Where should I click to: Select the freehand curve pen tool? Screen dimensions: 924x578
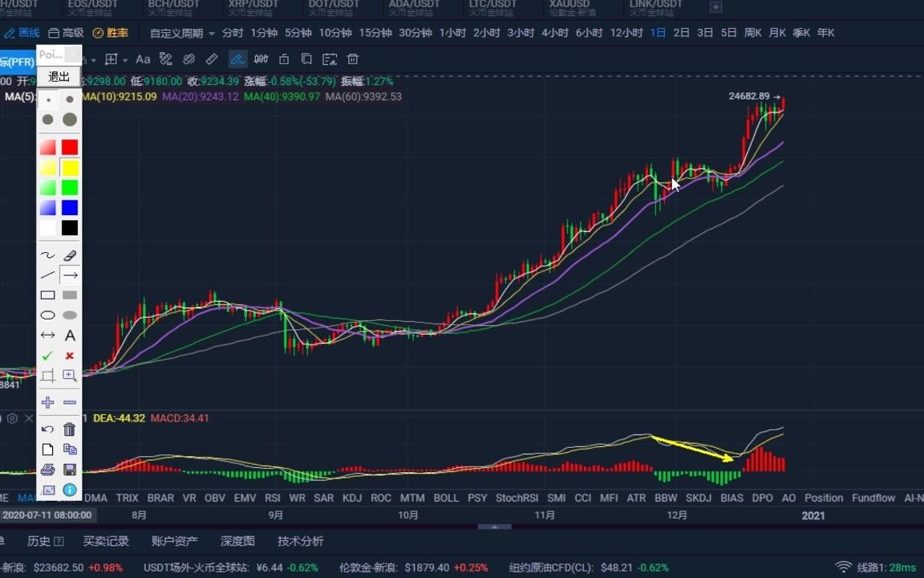click(48, 255)
